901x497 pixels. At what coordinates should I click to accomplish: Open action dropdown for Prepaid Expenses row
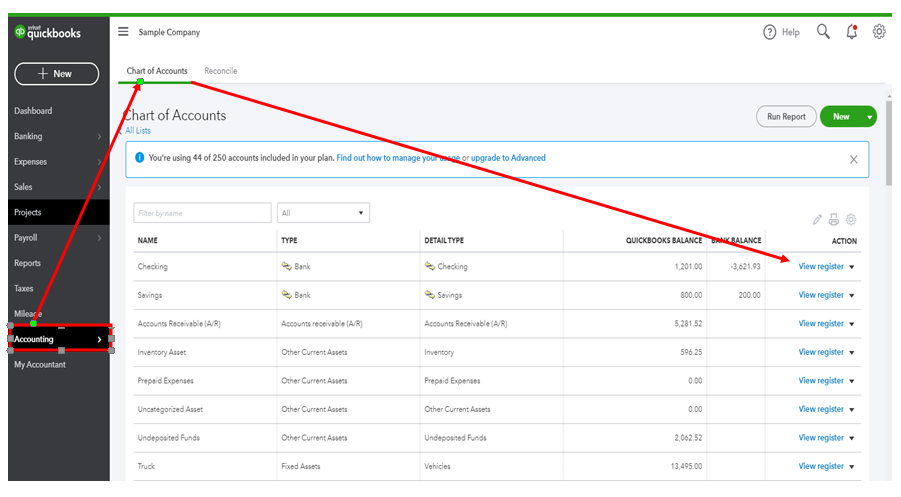(852, 381)
